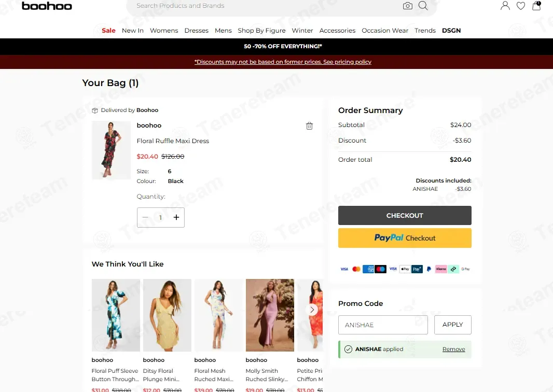Viewport: 553px width, 392px height.
Task: Open visual search camera icon
Action: [407, 6]
